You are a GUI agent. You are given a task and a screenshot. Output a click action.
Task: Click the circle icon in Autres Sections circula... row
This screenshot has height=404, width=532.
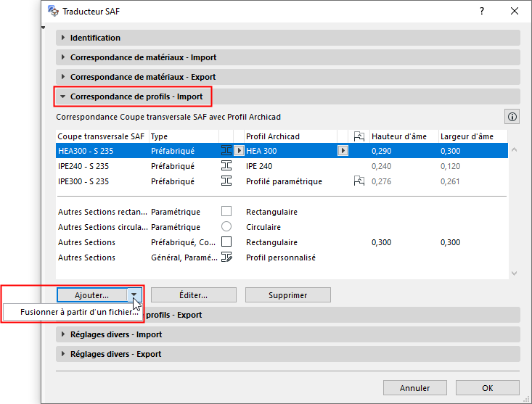coord(226,226)
